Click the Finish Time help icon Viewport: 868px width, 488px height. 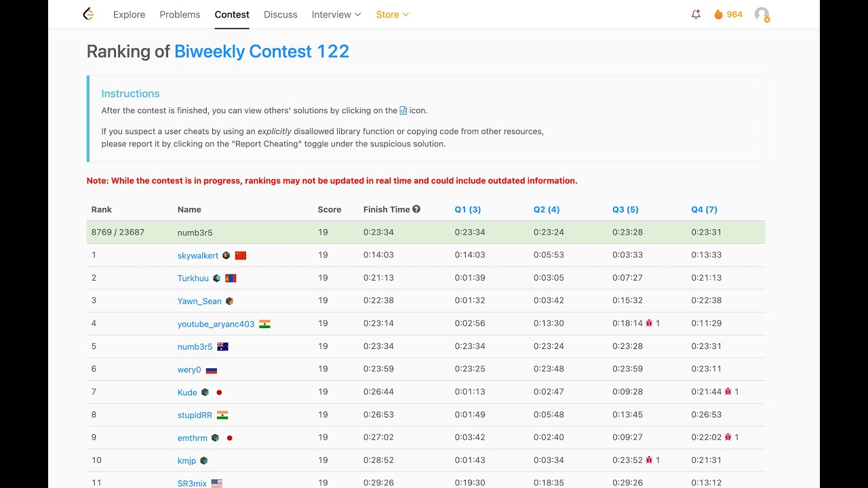416,209
